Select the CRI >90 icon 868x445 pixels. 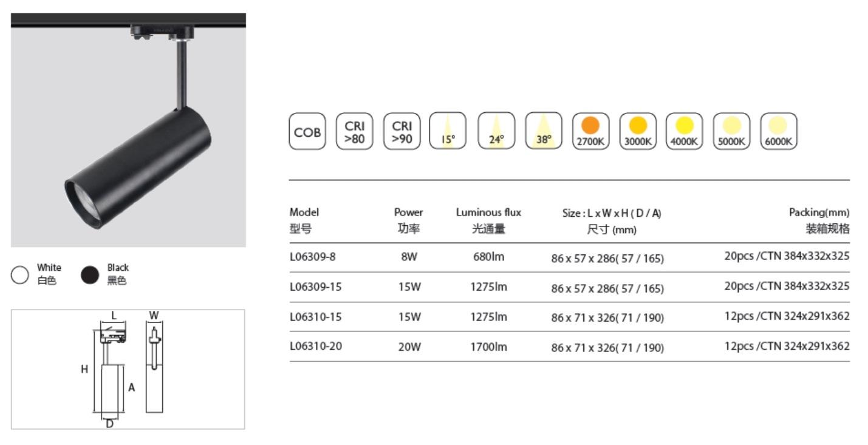pyautogui.click(x=402, y=131)
